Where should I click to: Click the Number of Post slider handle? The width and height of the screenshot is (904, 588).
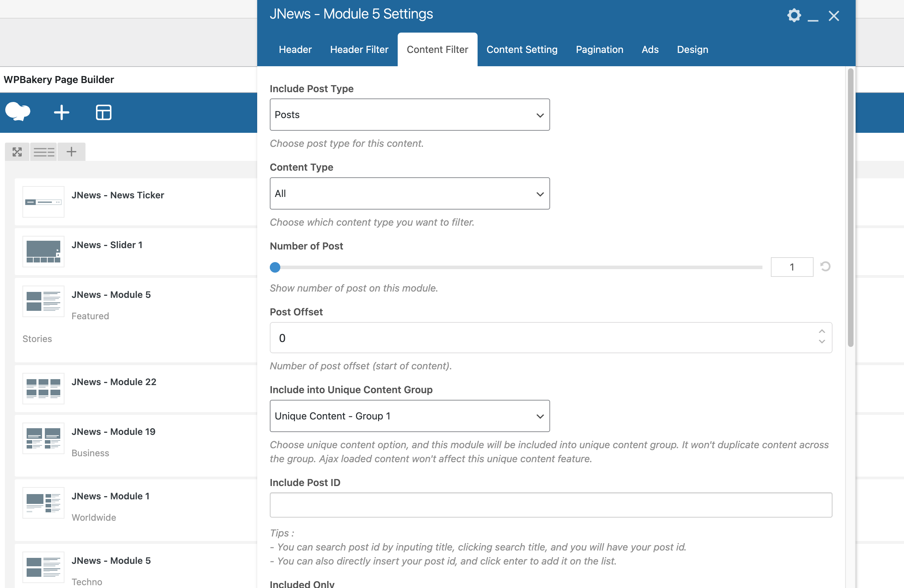tap(275, 267)
